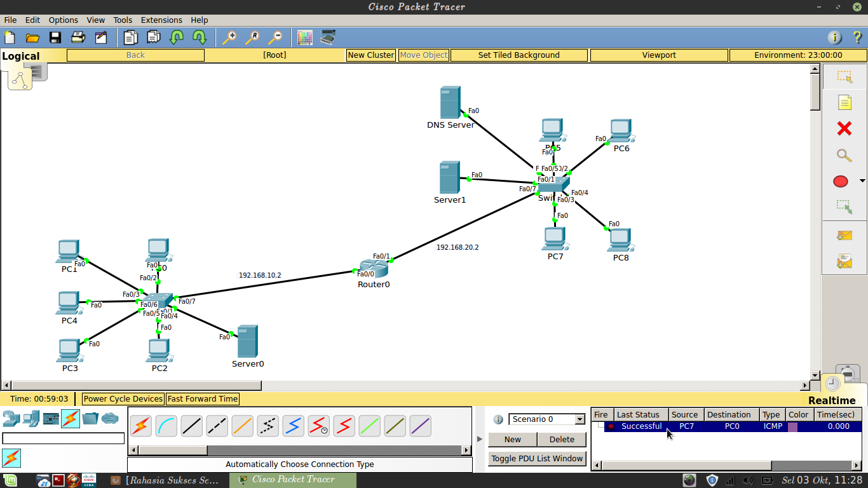Expand the connection types panel arrow

click(x=480, y=437)
